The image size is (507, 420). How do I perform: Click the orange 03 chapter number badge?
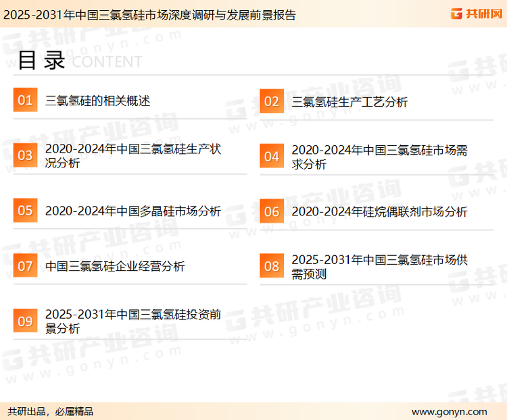(x=25, y=155)
